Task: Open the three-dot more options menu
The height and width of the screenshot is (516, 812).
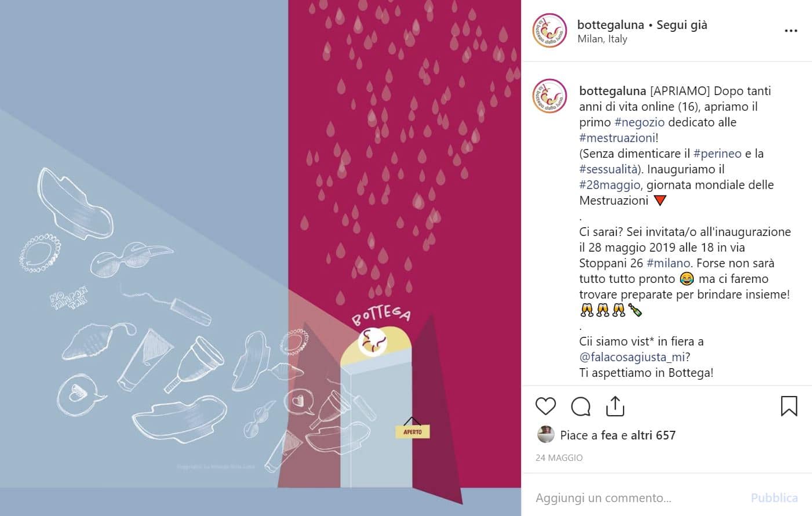Action: (x=791, y=31)
